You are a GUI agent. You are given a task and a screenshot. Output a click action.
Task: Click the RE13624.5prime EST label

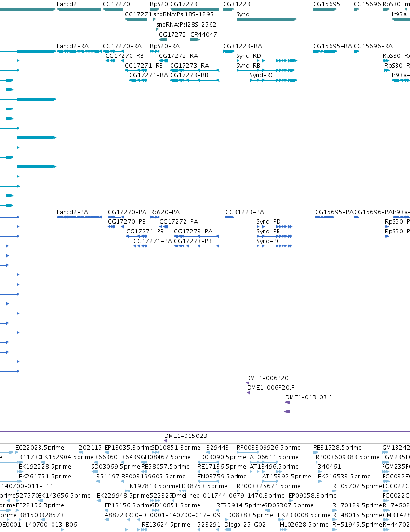coord(166,525)
